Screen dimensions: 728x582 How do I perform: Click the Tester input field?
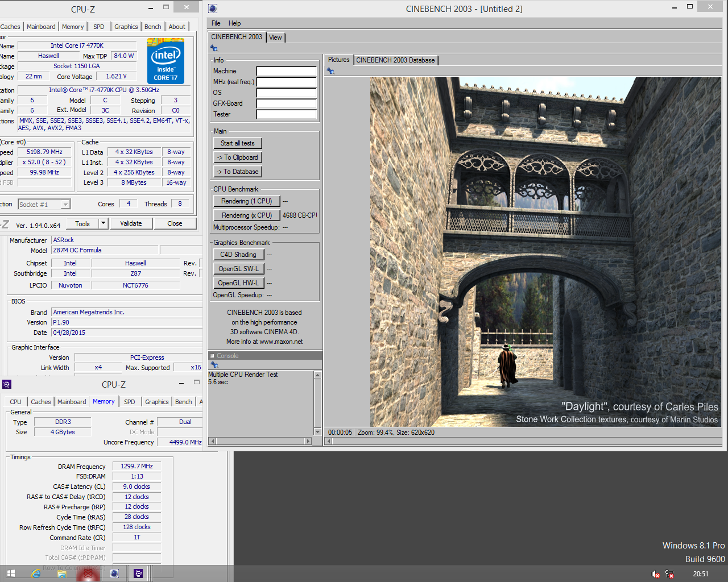[286, 114]
